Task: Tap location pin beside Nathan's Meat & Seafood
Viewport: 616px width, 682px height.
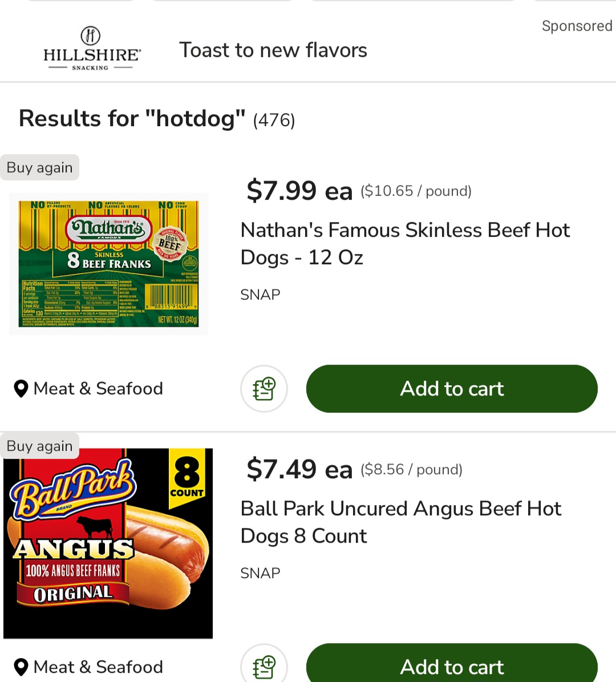Action: pyautogui.click(x=21, y=389)
